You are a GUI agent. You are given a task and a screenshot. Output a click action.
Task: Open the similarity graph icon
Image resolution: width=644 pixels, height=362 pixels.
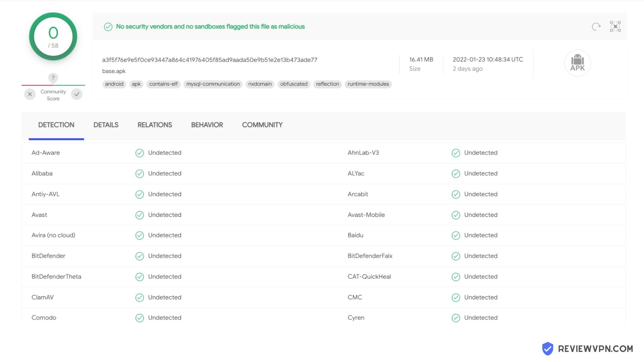tap(615, 26)
